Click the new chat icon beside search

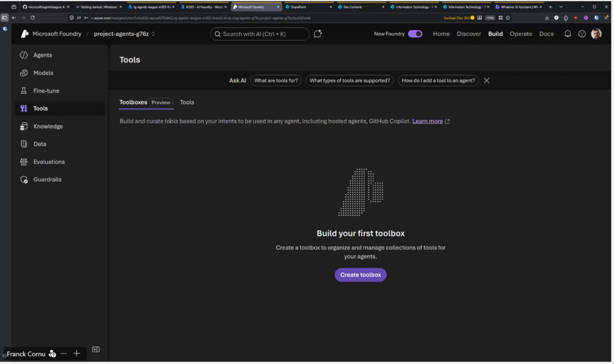tap(318, 34)
